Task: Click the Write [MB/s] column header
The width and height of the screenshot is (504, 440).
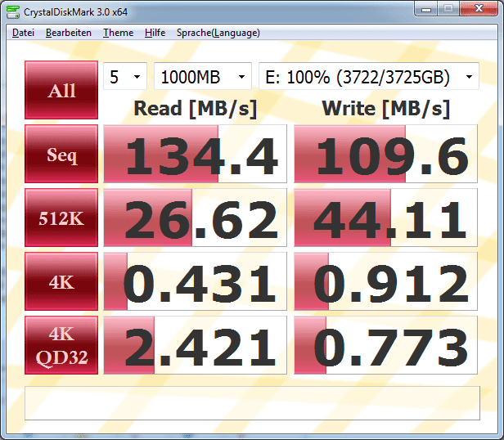Action: point(385,109)
